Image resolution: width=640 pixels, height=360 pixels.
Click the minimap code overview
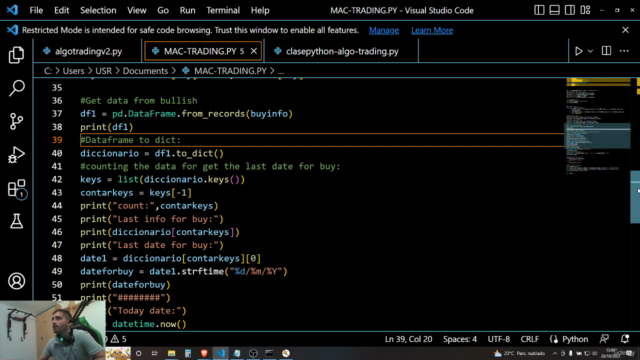tap(598, 127)
